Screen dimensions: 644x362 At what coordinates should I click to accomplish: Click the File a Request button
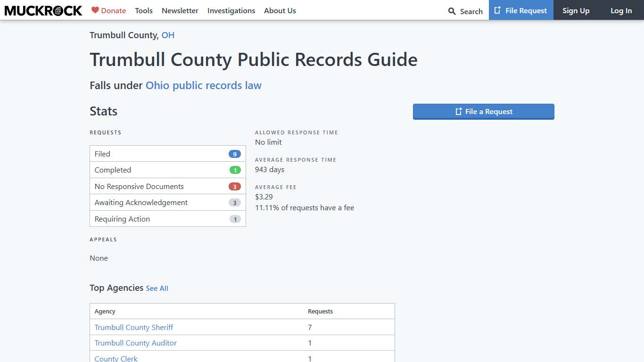click(483, 111)
